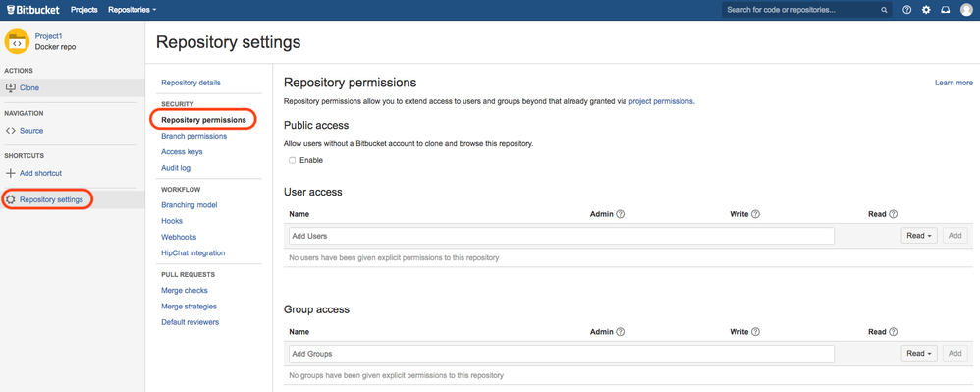
Task: Click the Add shortcut link
Action: click(40, 173)
